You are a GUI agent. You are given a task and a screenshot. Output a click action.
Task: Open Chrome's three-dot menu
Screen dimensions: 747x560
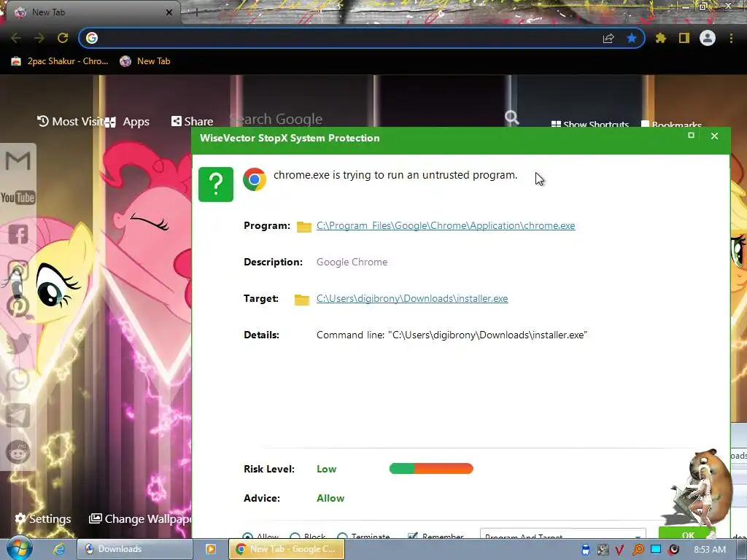[x=731, y=38]
